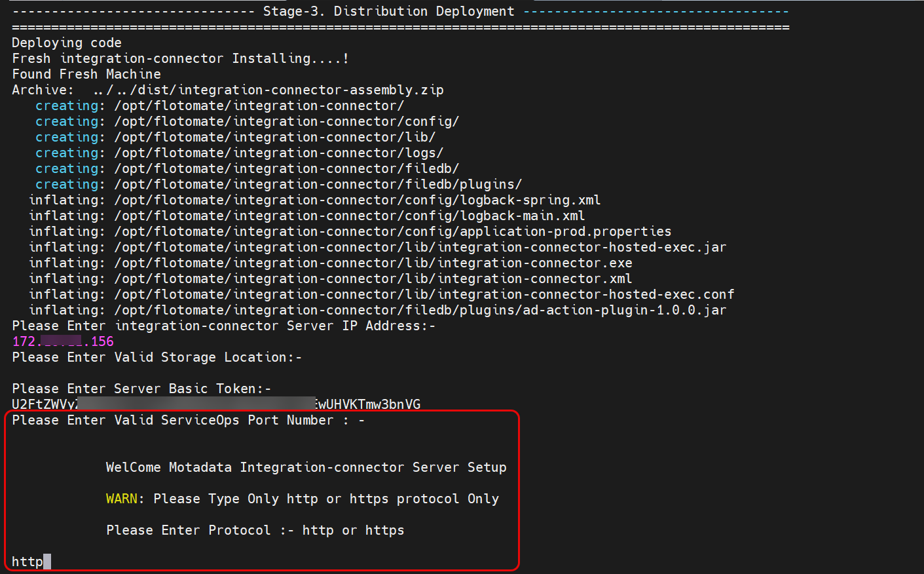Click the magenta IP address ending in 156

63,341
